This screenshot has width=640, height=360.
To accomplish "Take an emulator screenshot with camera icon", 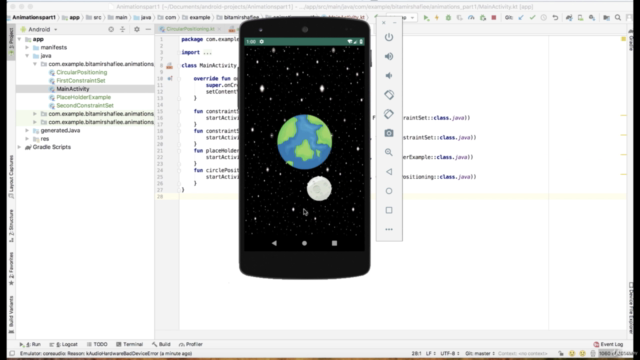I will [x=389, y=133].
